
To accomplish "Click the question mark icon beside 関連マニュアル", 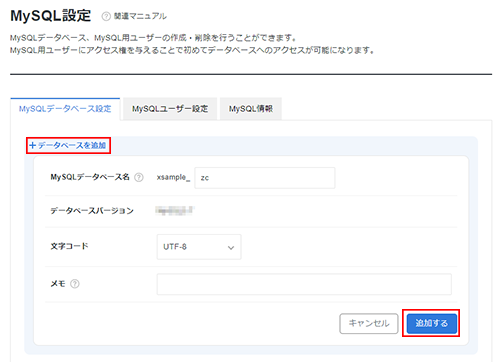I will (x=106, y=16).
